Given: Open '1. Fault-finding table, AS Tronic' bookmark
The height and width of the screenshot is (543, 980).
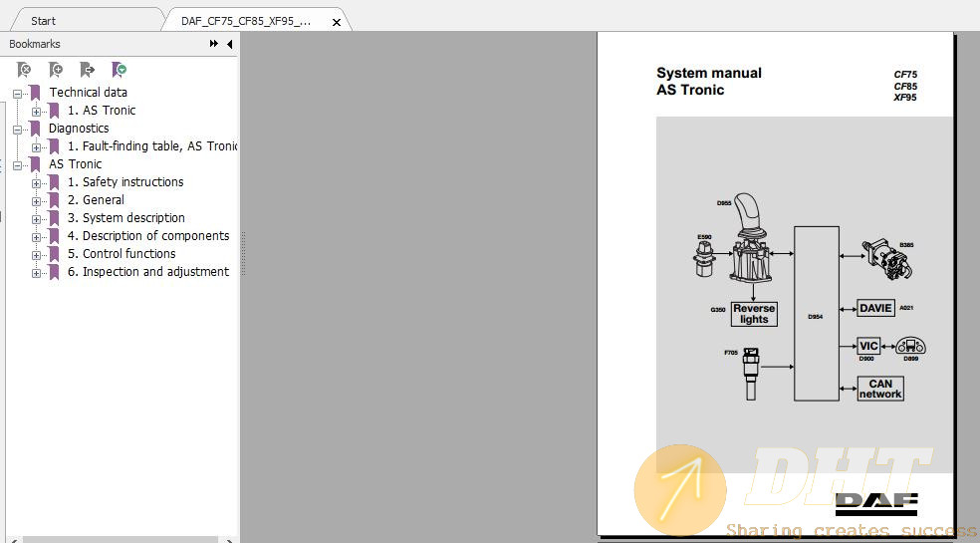Looking at the screenshot, I should (152, 145).
